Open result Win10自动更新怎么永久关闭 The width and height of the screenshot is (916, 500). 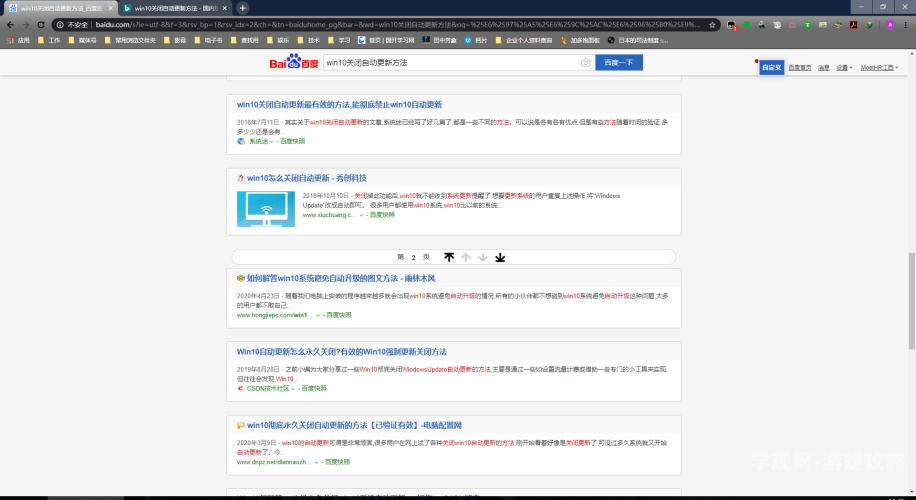click(342, 352)
